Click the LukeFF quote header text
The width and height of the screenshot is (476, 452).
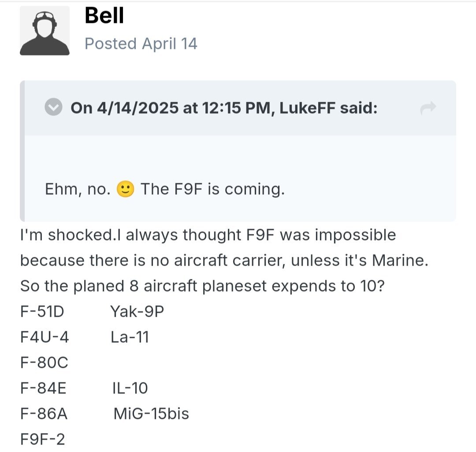224,108
